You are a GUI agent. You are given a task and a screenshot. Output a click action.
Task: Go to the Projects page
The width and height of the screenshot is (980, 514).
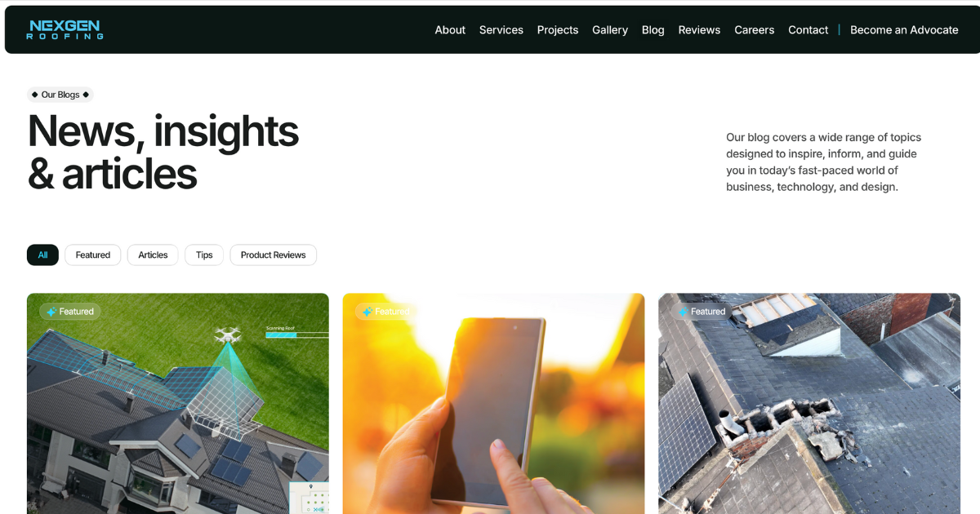coord(558,30)
